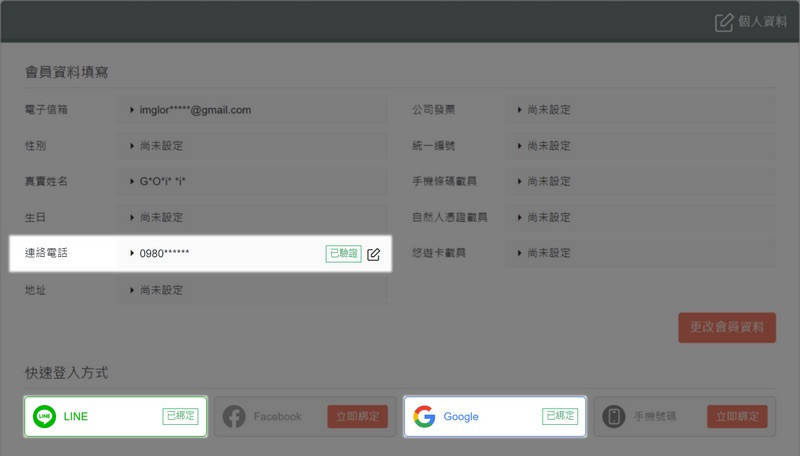Click the 公司發票 field

[x=640, y=110]
